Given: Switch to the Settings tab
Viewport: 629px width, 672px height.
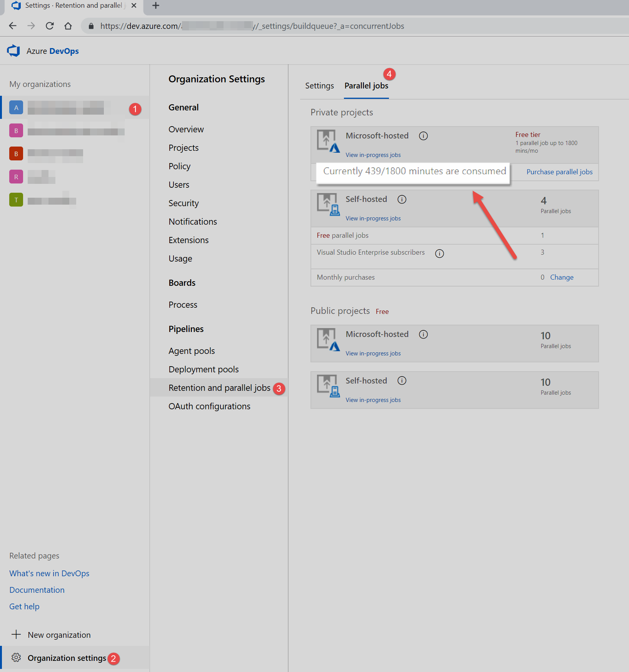Looking at the screenshot, I should pyautogui.click(x=319, y=85).
